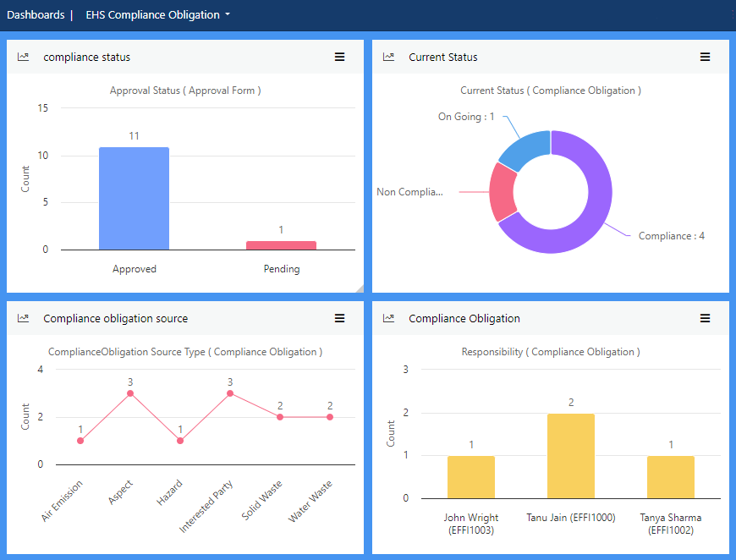Viewport: 736px width, 560px height.
Task: Select the pink Non Compliance donut segment
Action: point(503,191)
